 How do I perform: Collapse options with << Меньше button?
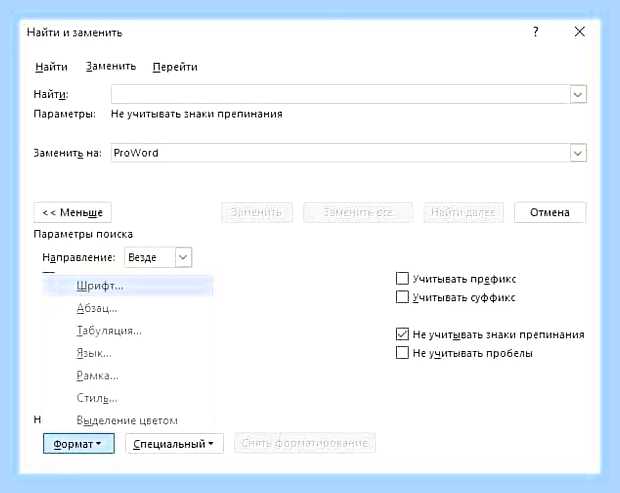tap(73, 212)
